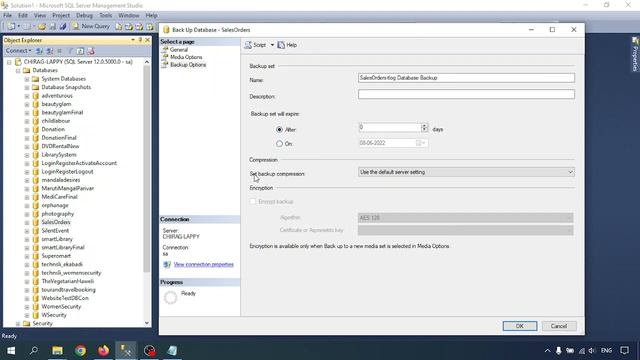The width and height of the screenshot is (640, 360).
Task: Select the Superomart database
Action: pyautogui.click(x=56, y=256)
